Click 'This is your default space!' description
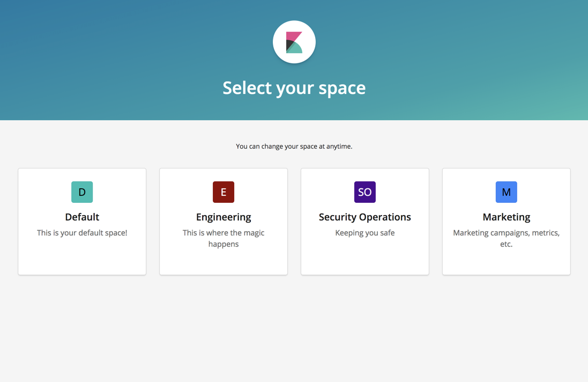Screen dimensions: 588x382 click(x=82, y=232)
